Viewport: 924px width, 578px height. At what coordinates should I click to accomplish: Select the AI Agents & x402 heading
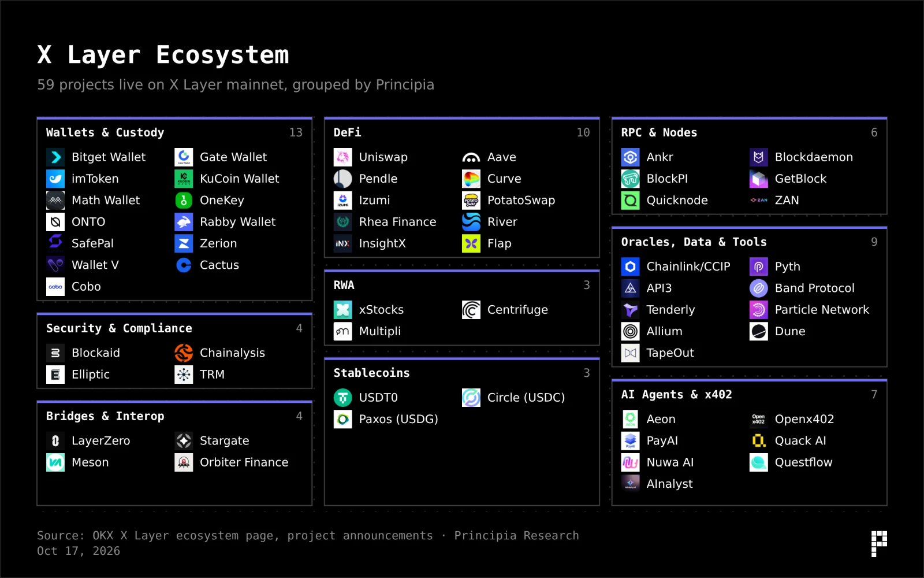[677, 394]
